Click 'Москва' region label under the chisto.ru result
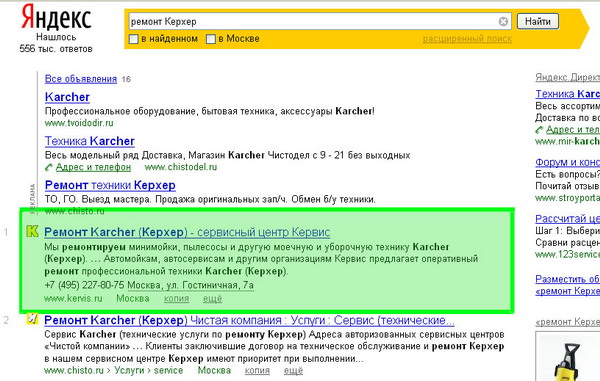Image resolution: width=600 pixels, height=381 pixels. [214, 370]
